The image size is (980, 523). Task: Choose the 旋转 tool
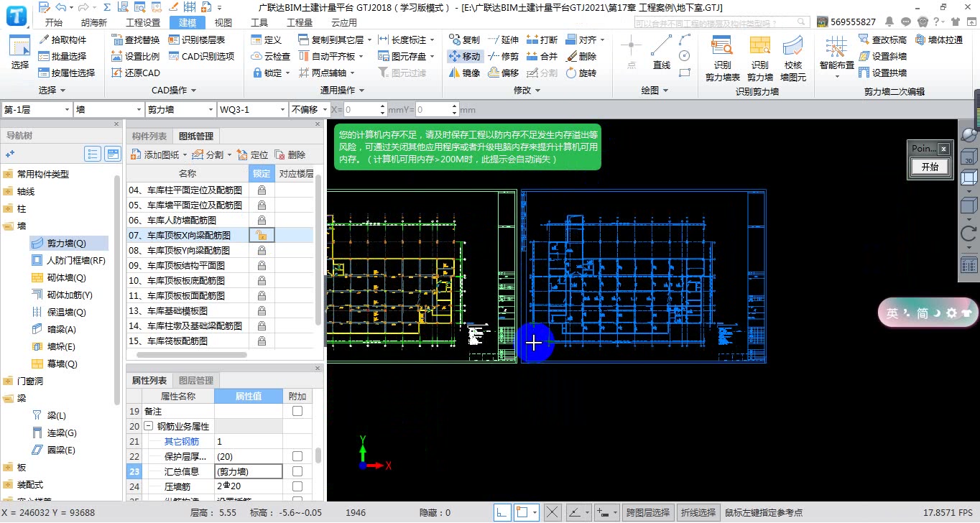[x=581, y=73]
